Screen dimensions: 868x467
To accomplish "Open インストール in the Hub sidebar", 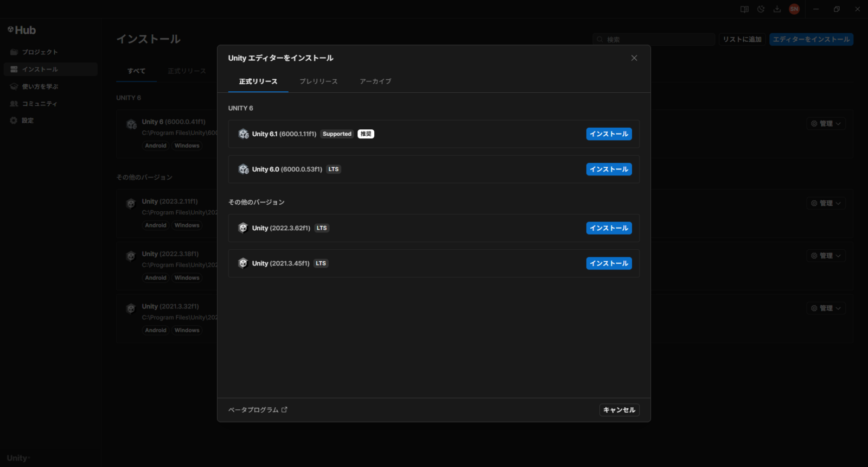I will [x=50, y=70].
